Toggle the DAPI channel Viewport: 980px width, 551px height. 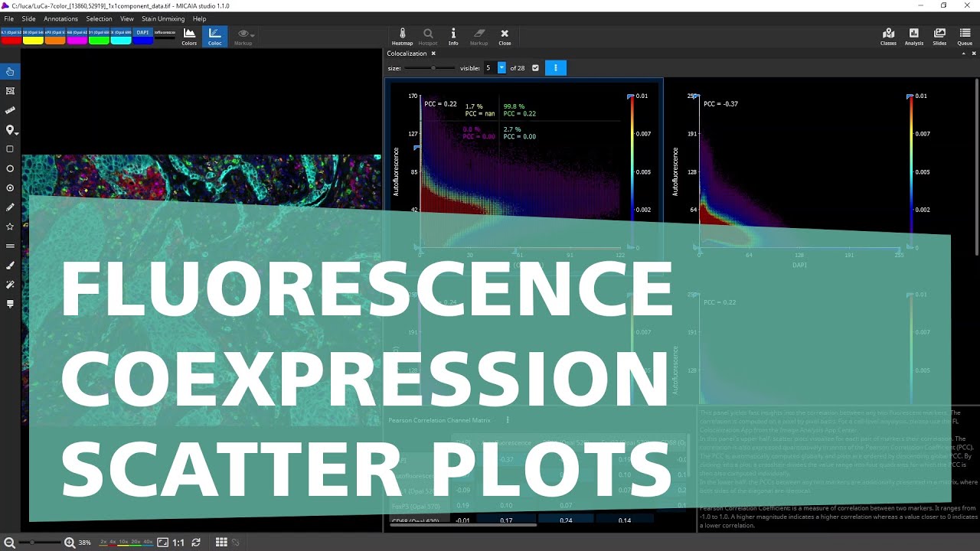(143, 37)
